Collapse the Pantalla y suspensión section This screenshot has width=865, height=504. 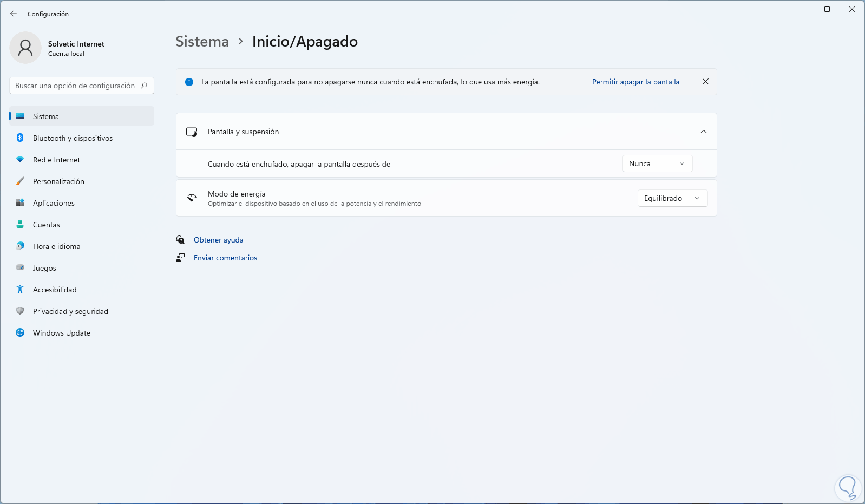pos(704,132)
